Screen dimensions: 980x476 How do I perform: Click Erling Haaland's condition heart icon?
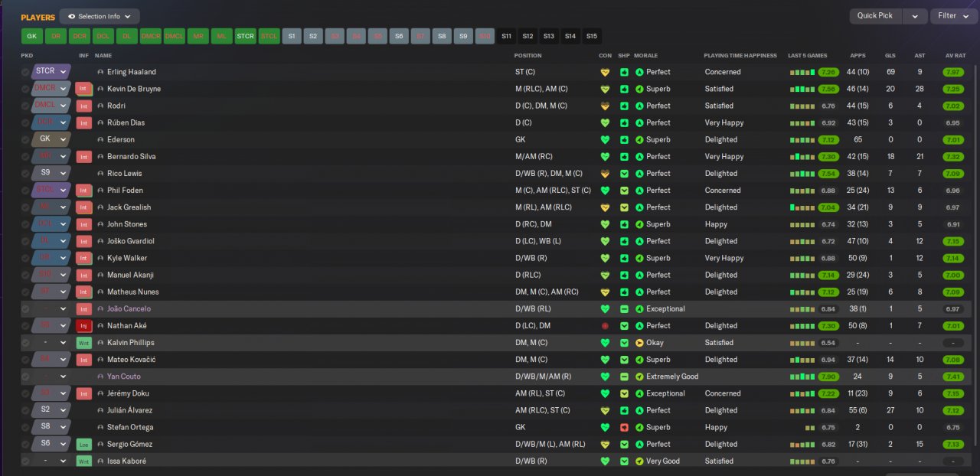605,72
